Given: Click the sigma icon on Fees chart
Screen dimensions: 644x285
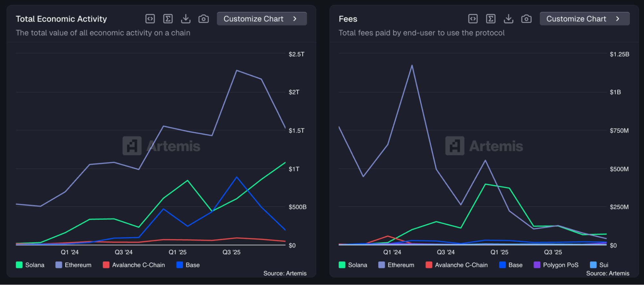Looking at the screenshot, I should point(491,19).
